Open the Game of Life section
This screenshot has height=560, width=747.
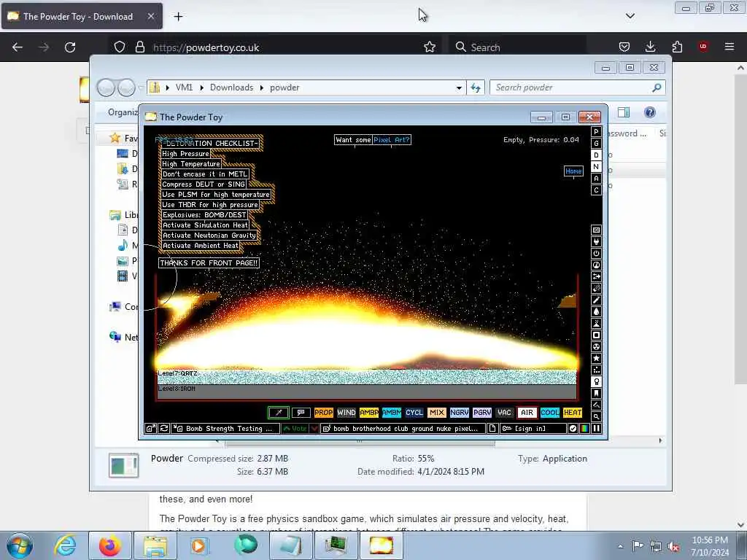point(596,370)
